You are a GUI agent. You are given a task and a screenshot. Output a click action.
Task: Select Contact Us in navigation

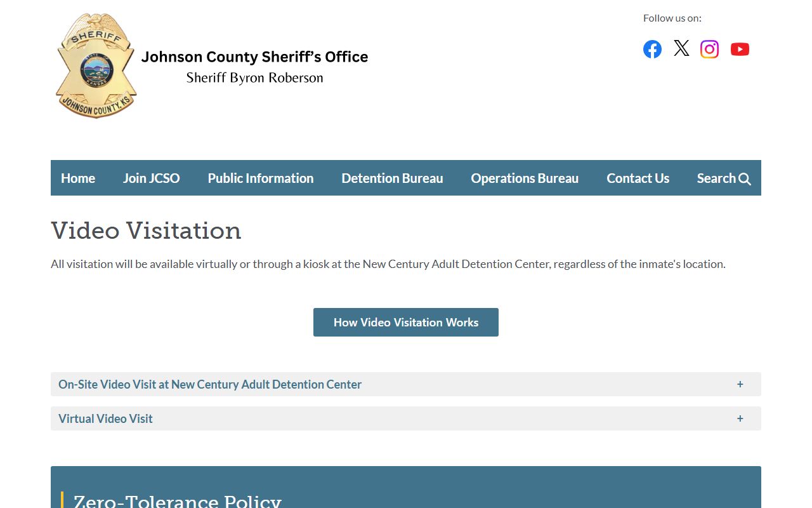pos(638,178)
